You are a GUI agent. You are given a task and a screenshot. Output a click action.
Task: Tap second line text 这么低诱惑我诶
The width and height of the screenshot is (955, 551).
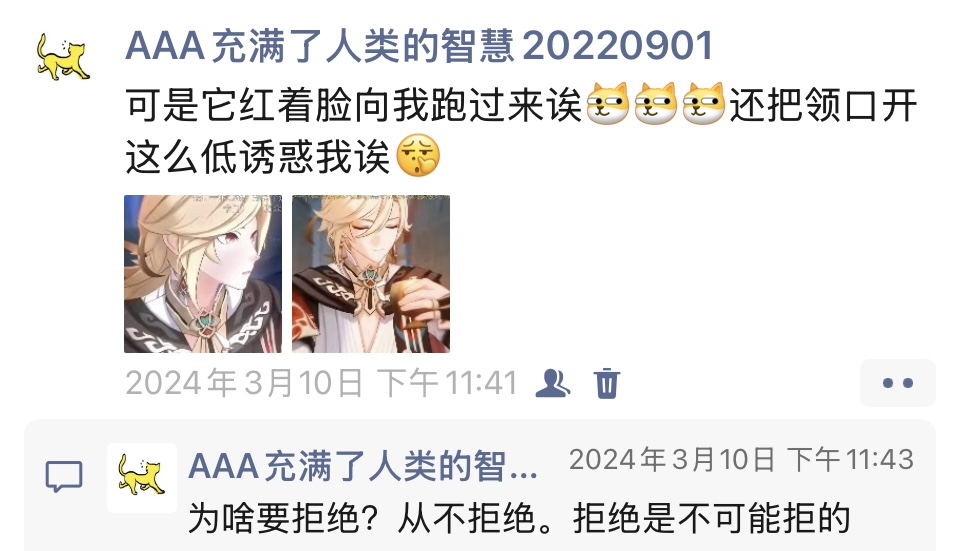pos(258,157)
